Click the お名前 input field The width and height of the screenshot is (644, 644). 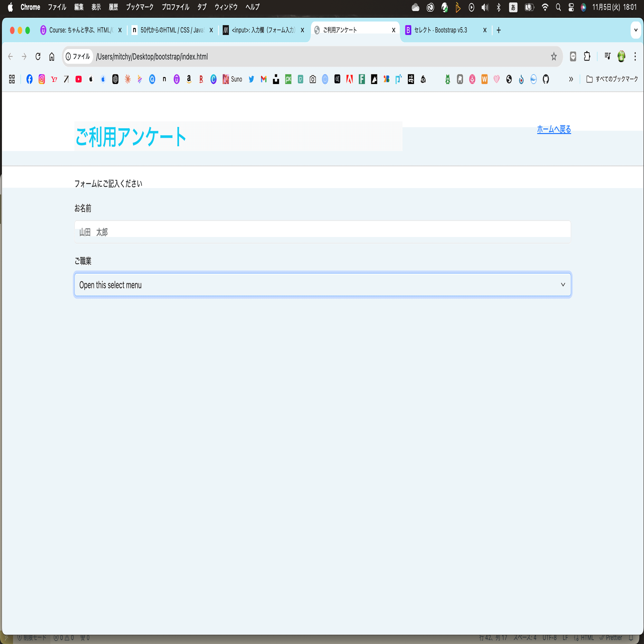(x=322, y=231)
